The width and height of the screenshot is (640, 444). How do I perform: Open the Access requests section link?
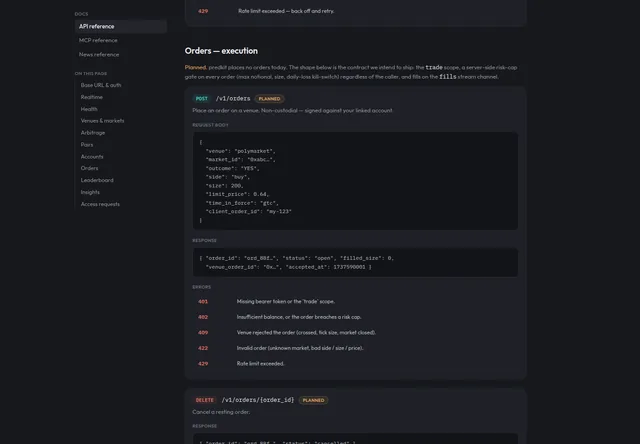[x=100, y=204]
